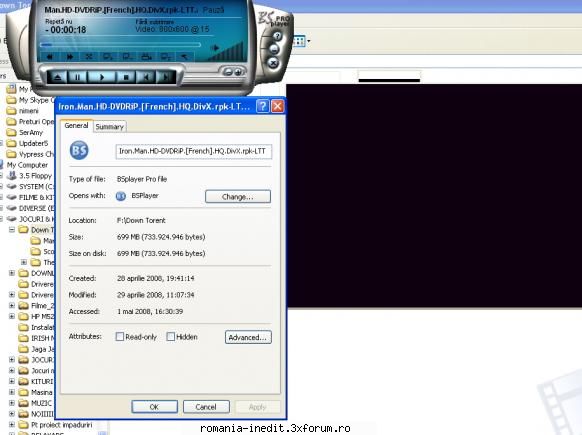Select the IRISH folder
The height and width of the screenshot is (435, 582).
coord(37,338)
